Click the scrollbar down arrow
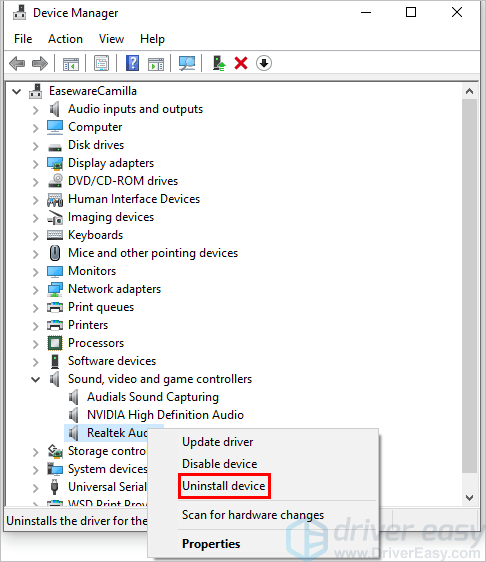486x562 pixels. click(470, 498)
